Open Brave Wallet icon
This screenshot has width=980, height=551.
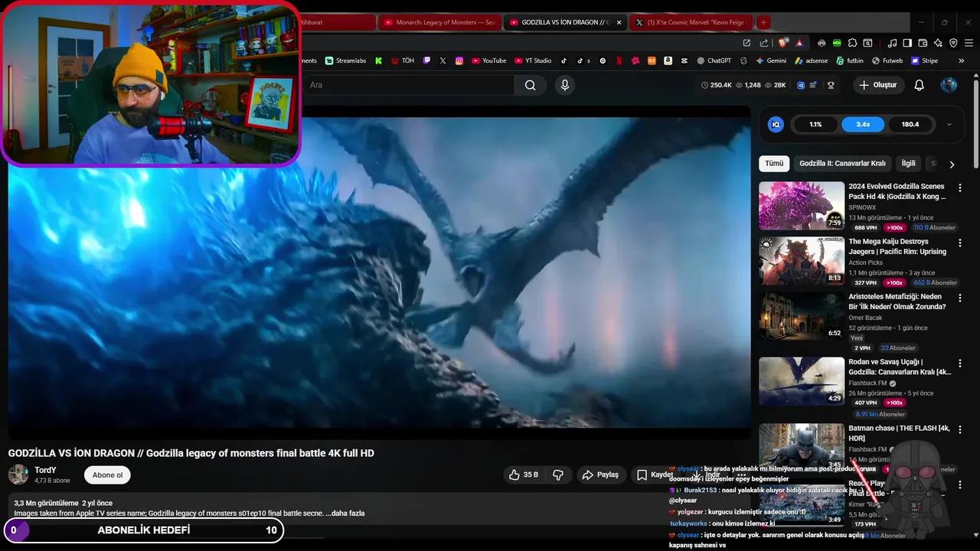(923, 43)
